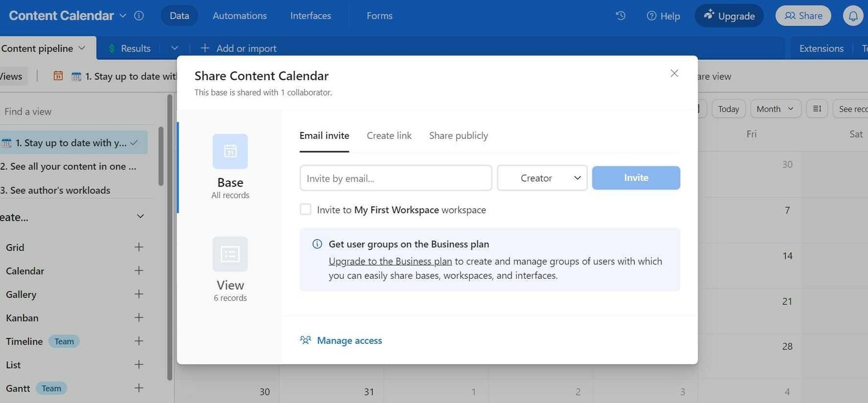Open the Data tab
868x403 pixels.
pos(180,16)
